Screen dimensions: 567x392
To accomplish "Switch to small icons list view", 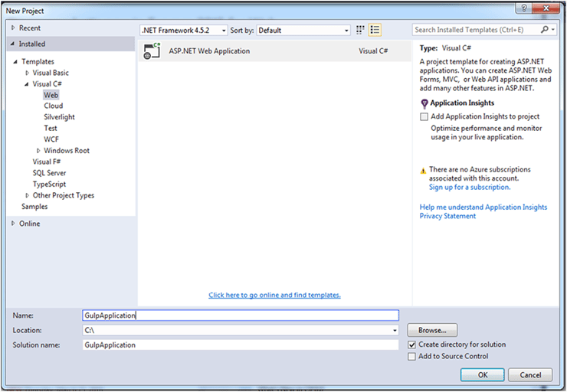I will (375, 30).
